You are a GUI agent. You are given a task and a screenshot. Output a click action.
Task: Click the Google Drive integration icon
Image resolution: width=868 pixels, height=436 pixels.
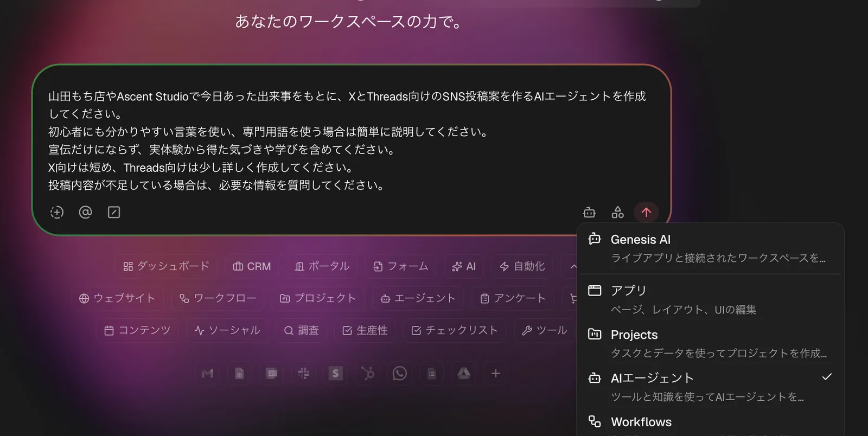coord(464,373)
